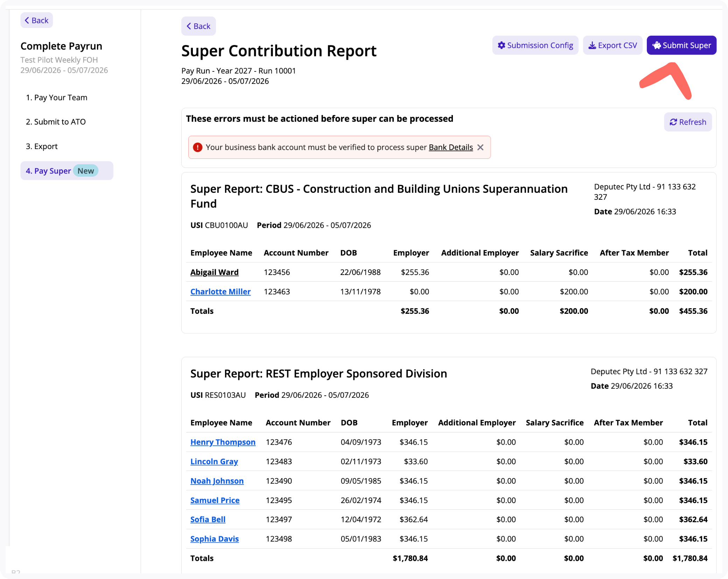Click the Submit Super button
This screenshot has width=728, height=579.
[681, 45]
